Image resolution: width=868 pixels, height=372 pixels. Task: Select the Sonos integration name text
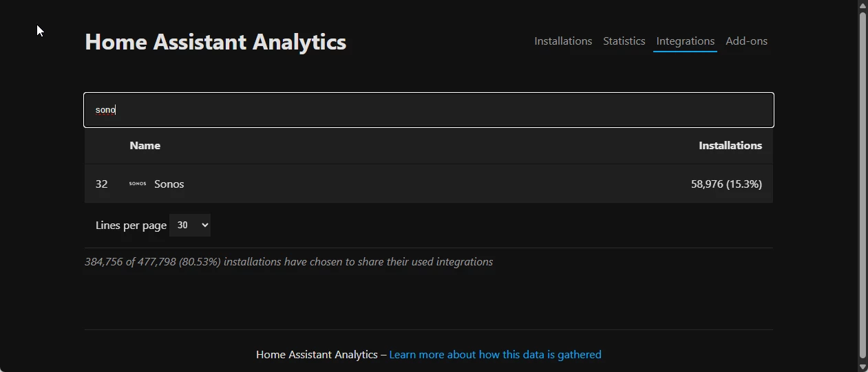pyautogui.click(x=169, y=184)
